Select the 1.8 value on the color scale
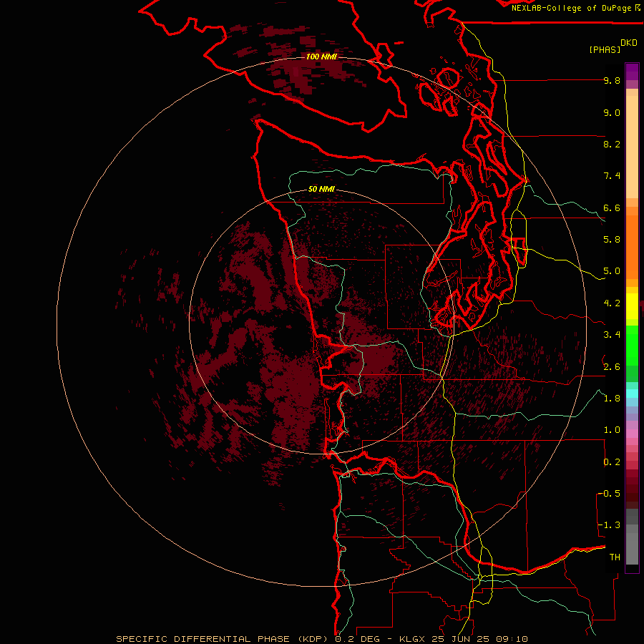This screenshot has height=644, width=644. click(x=612, y=399)
